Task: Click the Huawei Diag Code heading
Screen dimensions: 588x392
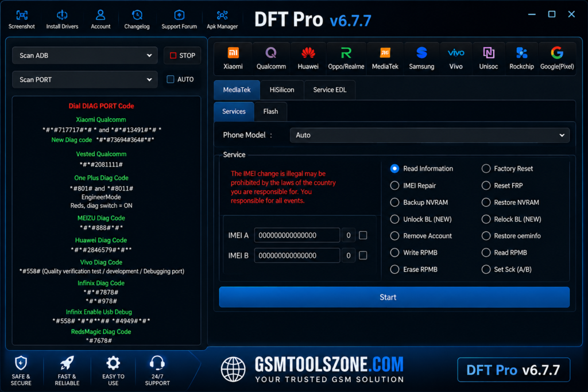Action: pos(101,240)
